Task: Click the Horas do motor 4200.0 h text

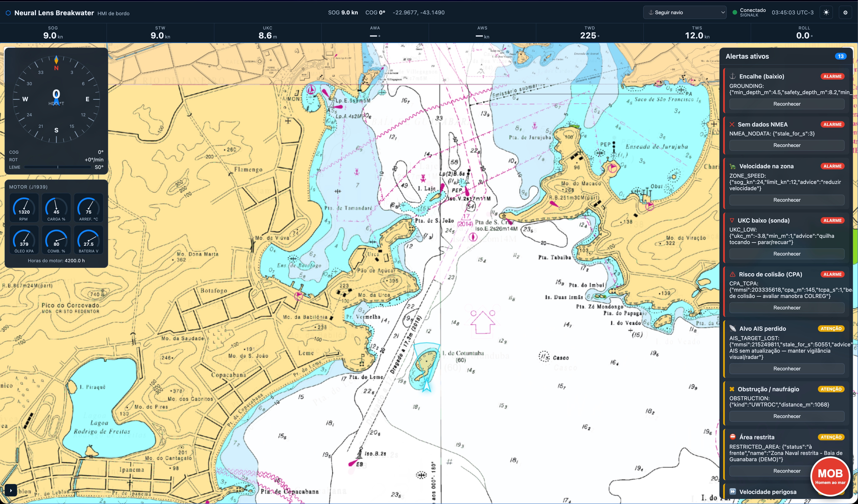Action: point(56,261)
